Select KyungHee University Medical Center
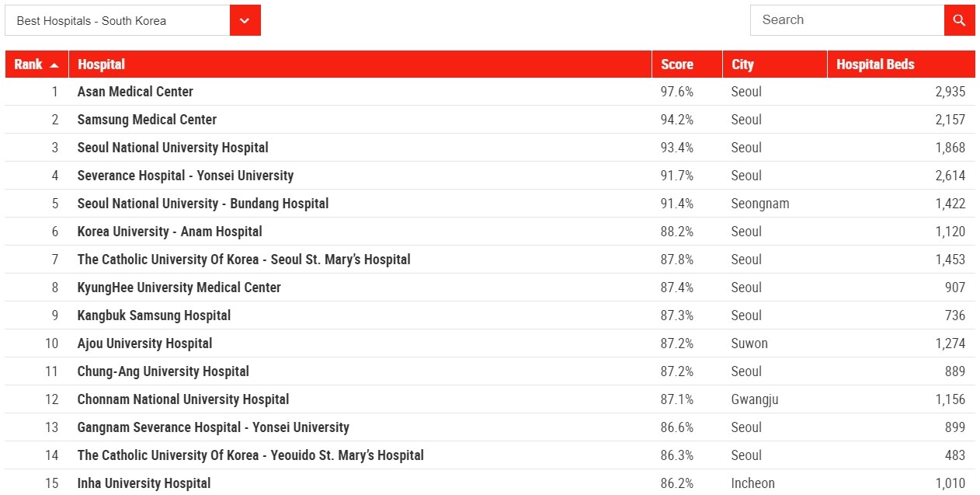Image resolution: width=980 pixels, height=495 pixels. pos(179,288)
